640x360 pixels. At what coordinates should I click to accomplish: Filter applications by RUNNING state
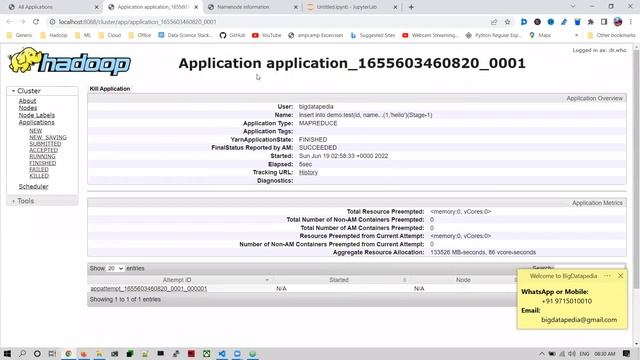click(42, 156)
